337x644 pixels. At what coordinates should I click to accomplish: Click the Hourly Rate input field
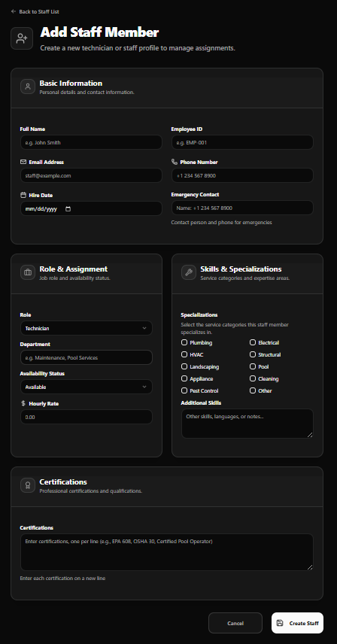coord(87,417)
